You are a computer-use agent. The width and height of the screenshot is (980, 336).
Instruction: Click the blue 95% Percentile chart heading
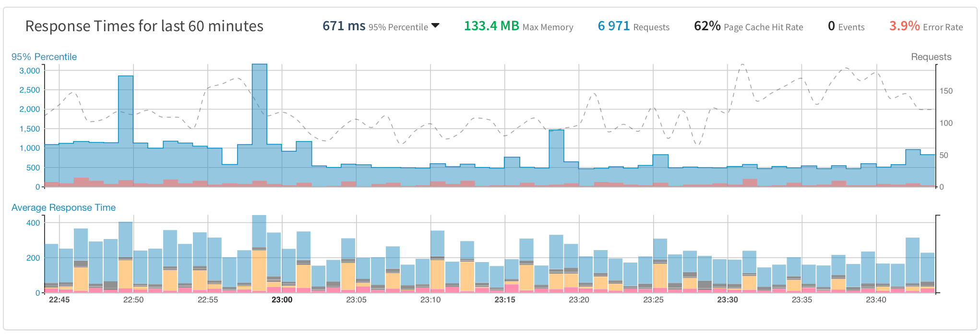pyautogui.click(x=44, y=57)
